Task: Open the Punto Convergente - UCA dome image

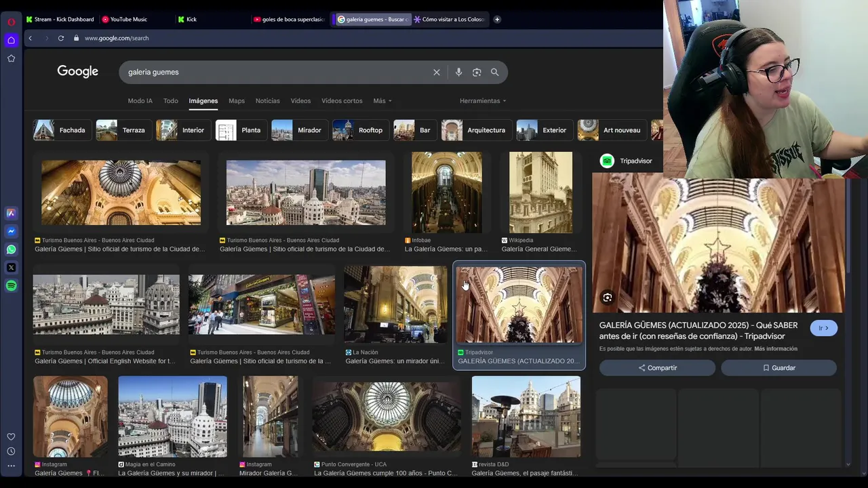Action: (387, 417)
